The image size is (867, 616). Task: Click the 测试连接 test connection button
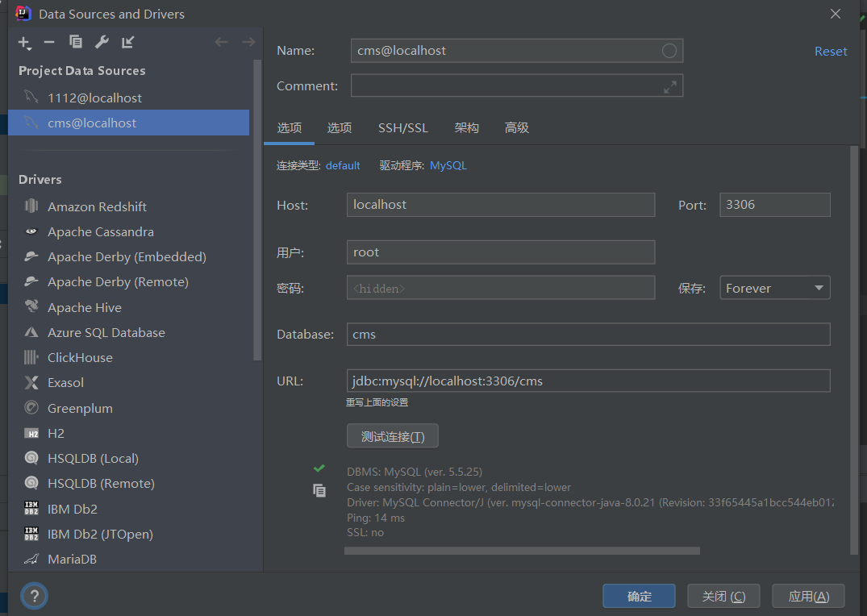[x=393, y=436]
